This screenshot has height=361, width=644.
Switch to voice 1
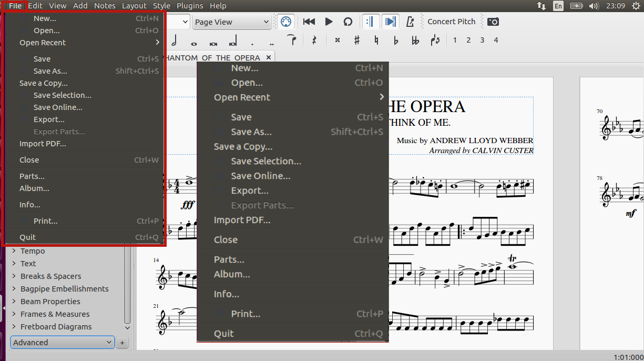click(455, 41)
